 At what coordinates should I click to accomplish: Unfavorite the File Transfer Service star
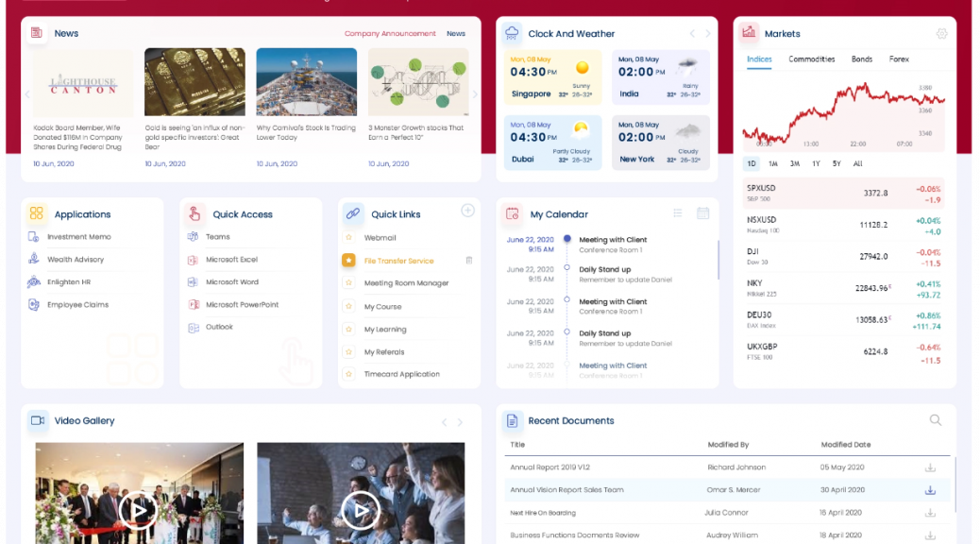(x=348, y=260)
